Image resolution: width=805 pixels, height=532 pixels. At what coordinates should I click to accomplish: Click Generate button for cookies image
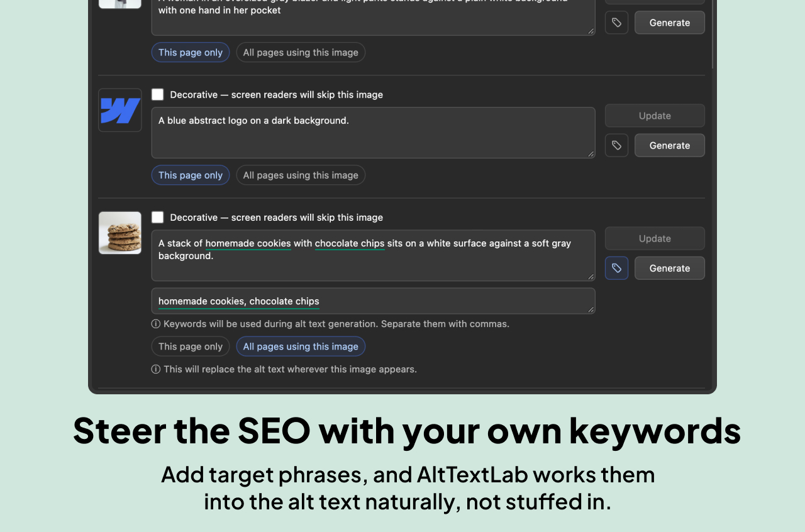[x=670, y=268]
